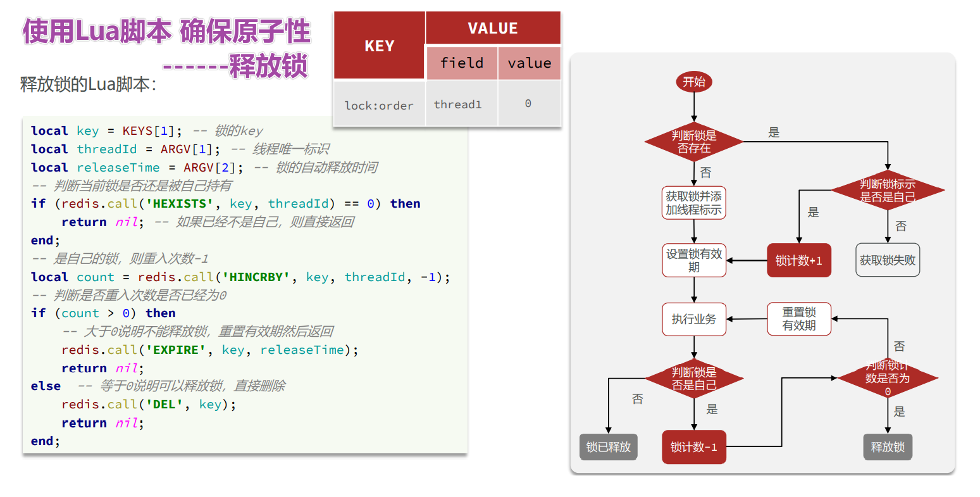Click the HINCRBY count line
This screenshot has width=980, height=497.
pos(241,277)
